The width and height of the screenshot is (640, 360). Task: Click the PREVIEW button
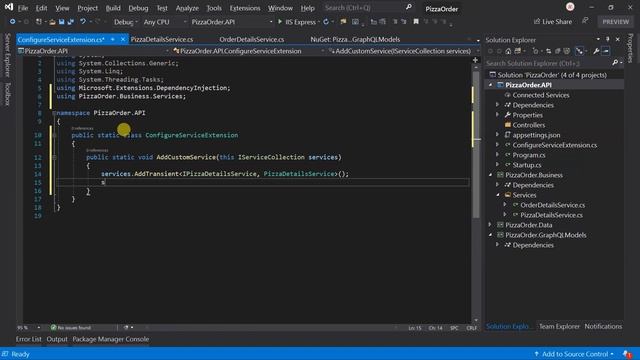click(616, 22)
